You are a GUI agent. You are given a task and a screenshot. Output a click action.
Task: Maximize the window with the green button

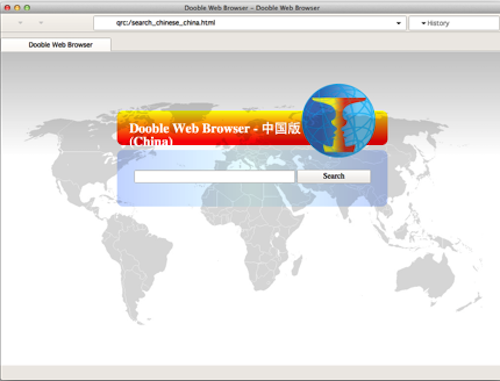click(x=27, y=7)
